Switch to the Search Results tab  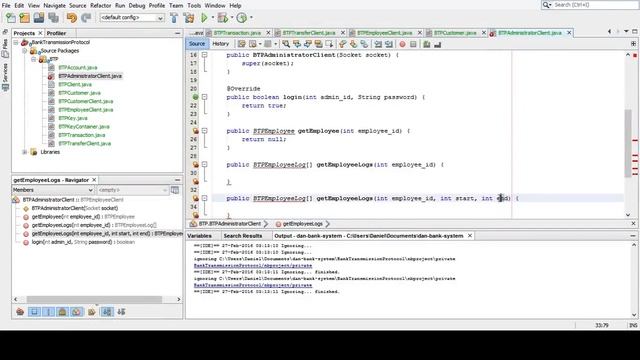[243, 236]
